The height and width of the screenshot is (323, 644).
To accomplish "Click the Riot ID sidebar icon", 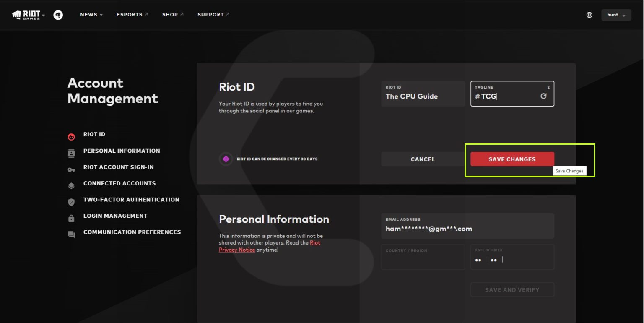I will point(71,137).
